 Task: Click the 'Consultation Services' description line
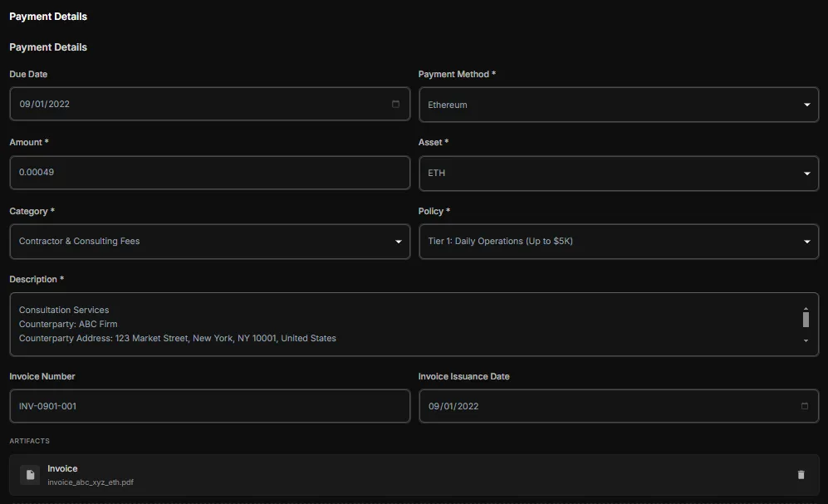click(64, 310)
